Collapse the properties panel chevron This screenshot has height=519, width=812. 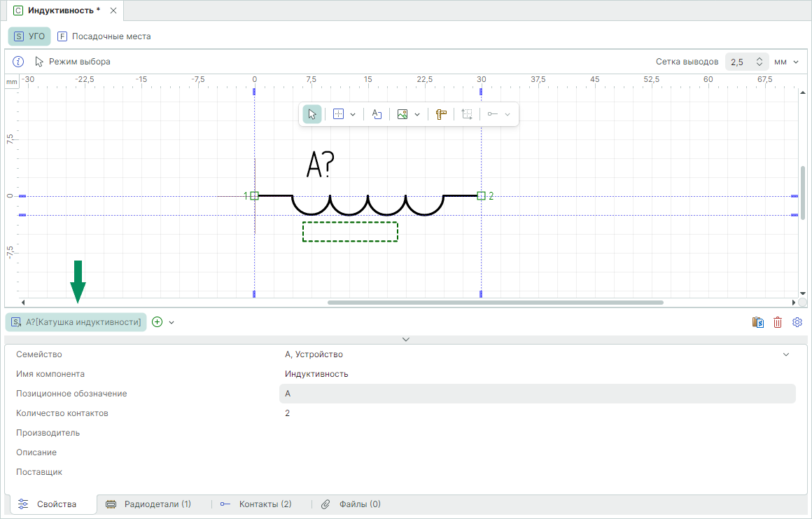click(406, 339)
